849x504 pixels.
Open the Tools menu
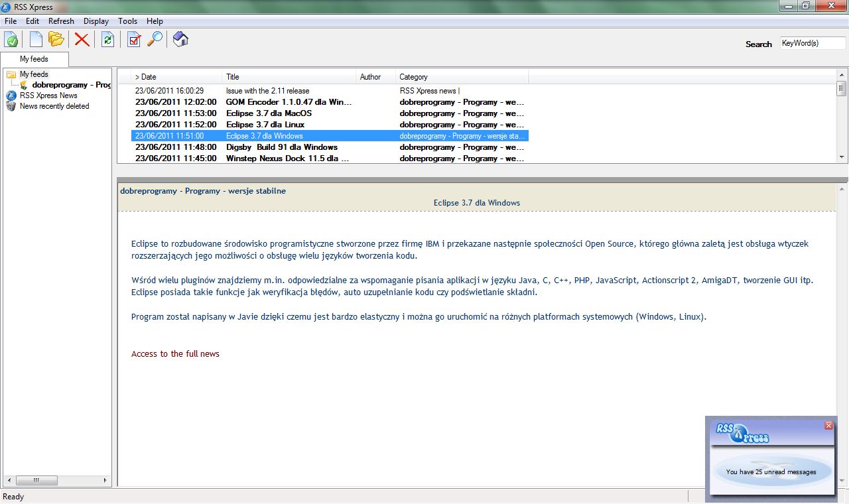point(128,21)
